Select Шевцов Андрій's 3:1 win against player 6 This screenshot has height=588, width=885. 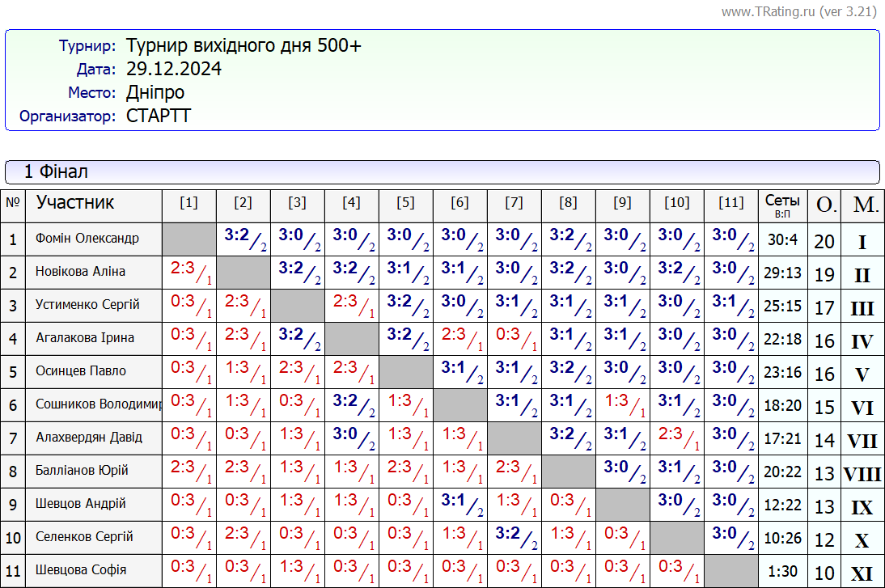(459, 504)
